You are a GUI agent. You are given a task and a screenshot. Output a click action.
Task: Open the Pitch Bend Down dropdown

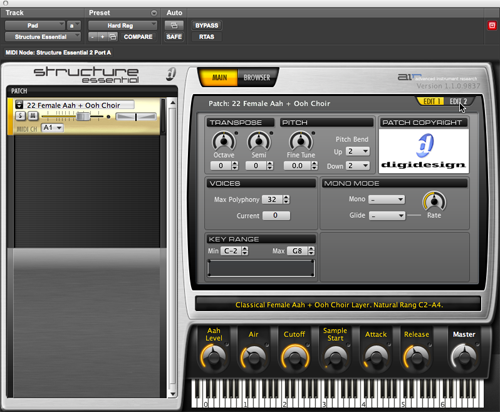tap(358, 165)
